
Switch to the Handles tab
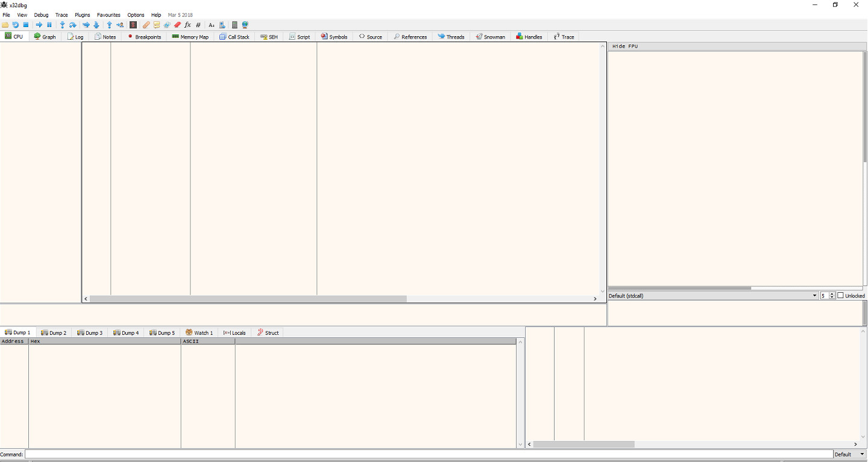529,37
